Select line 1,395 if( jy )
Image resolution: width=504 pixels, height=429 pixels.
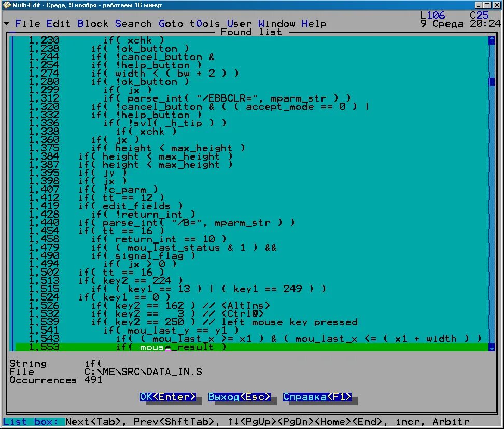point(251,173)
